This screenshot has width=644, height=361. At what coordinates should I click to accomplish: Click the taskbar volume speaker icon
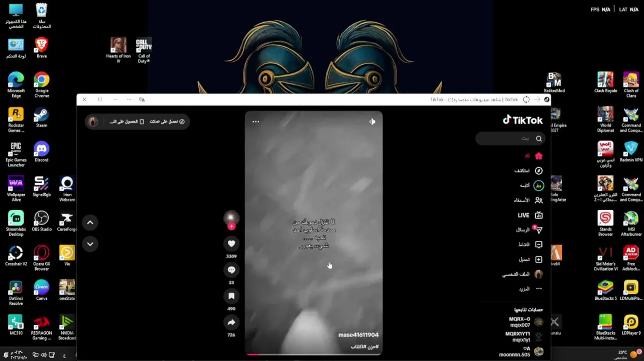(x=44, y=355)
